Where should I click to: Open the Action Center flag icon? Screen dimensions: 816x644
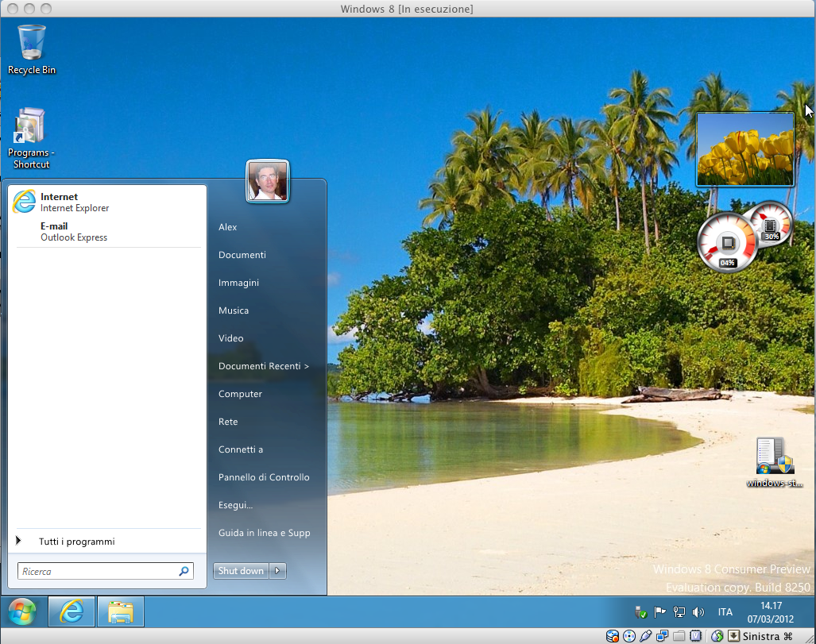(659, 612)
